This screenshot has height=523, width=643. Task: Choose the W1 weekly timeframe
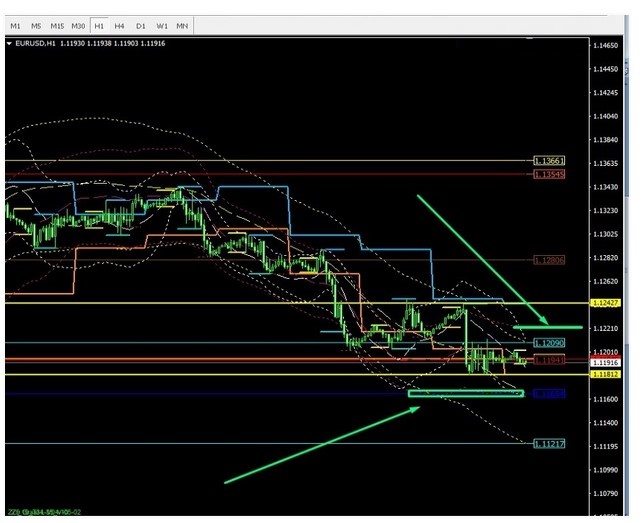click(161, 24)
